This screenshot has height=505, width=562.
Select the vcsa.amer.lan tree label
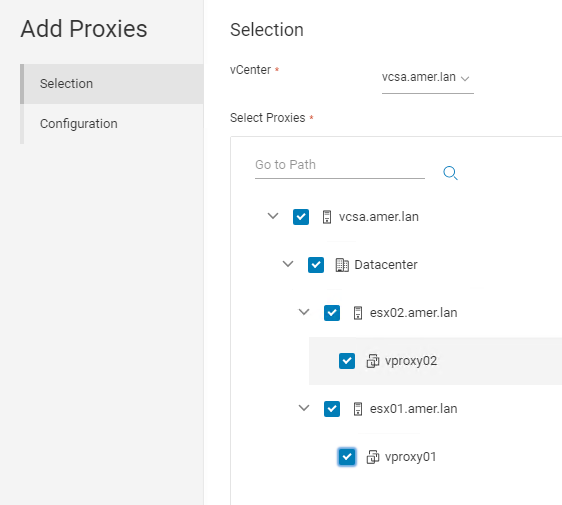coord(378,217)
